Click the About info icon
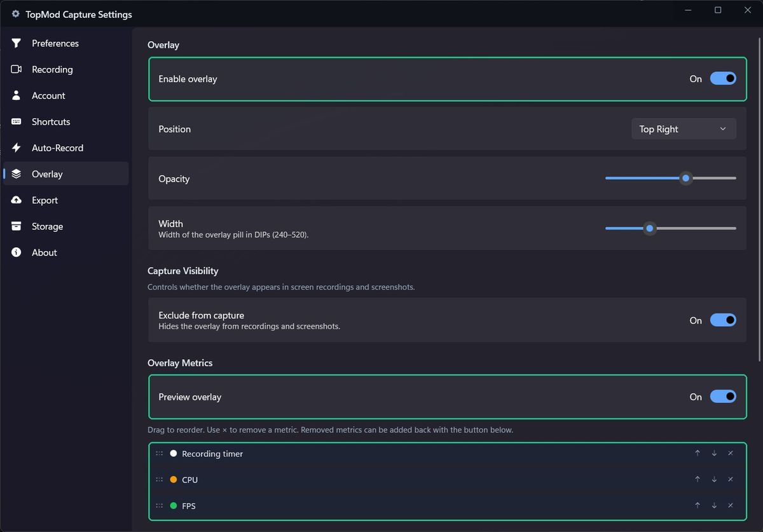The image size is (763, 532). [x=17, y=252]
